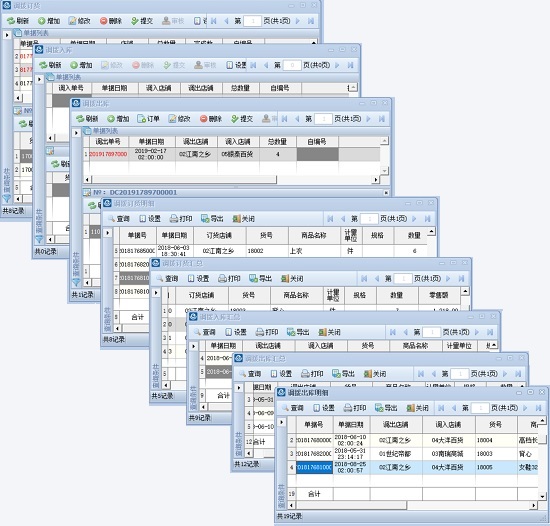Click 刷新 refresh in 调拨订货 window
The width and height of the screenshot is (550, 526).
pos(18,21)
